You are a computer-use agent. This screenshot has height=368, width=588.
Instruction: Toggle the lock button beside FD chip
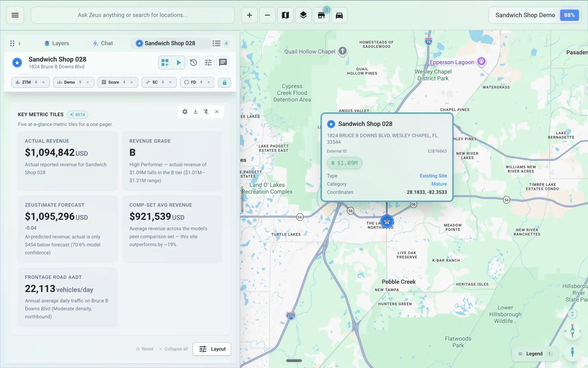point(224,82)
